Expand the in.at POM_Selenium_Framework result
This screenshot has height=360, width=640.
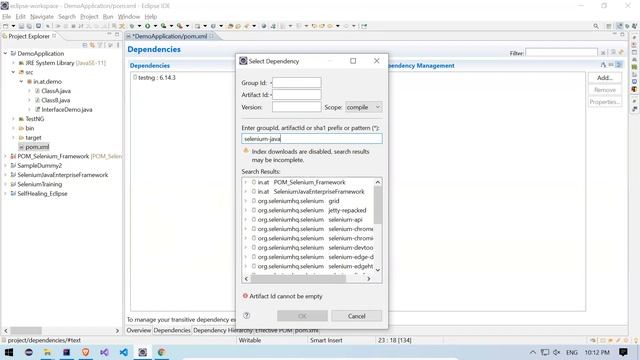coord(246,182)
